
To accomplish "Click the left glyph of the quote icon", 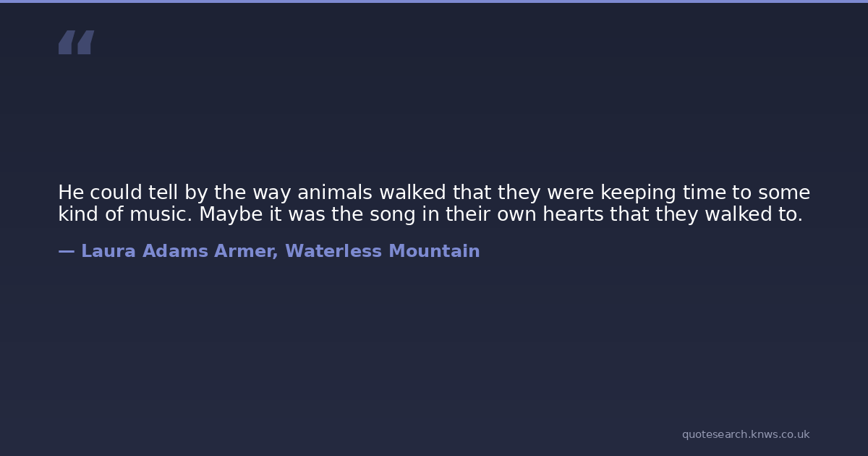I will (67, 43).
